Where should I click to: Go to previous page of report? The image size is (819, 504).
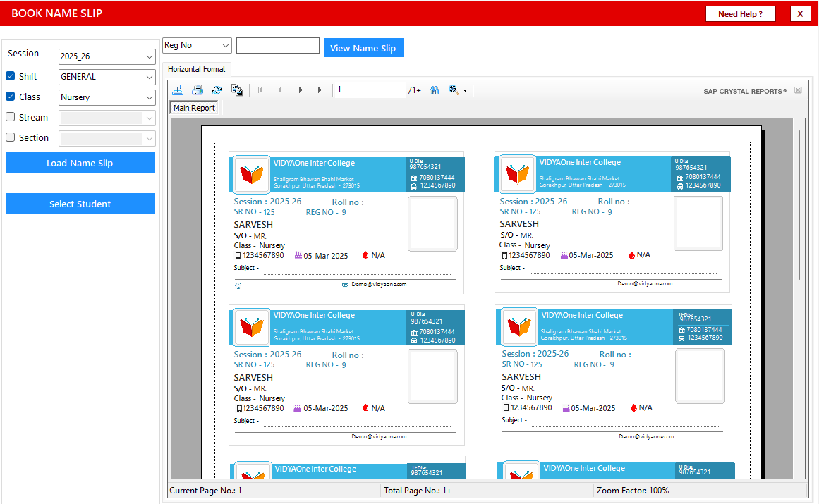pos(280,90)
